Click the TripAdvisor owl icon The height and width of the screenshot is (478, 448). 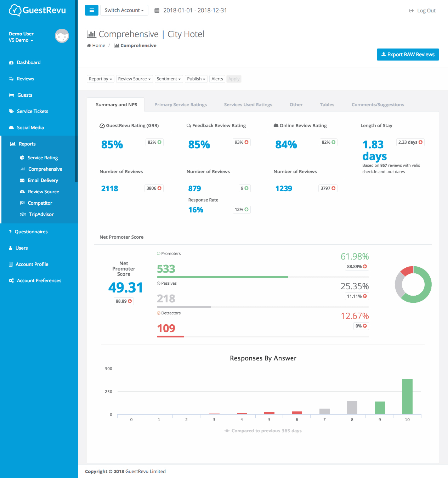(x=23, y=215)
